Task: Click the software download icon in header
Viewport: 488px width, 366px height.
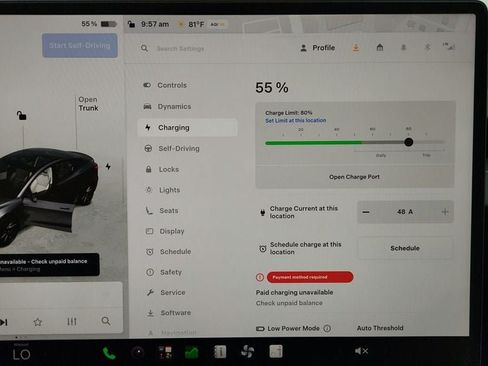Action: (356, 48)
